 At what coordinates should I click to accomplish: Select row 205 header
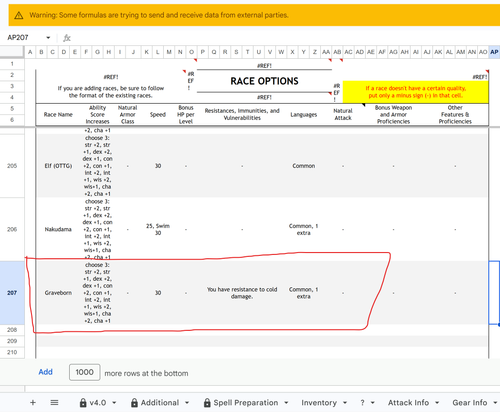tap(12, 166)
